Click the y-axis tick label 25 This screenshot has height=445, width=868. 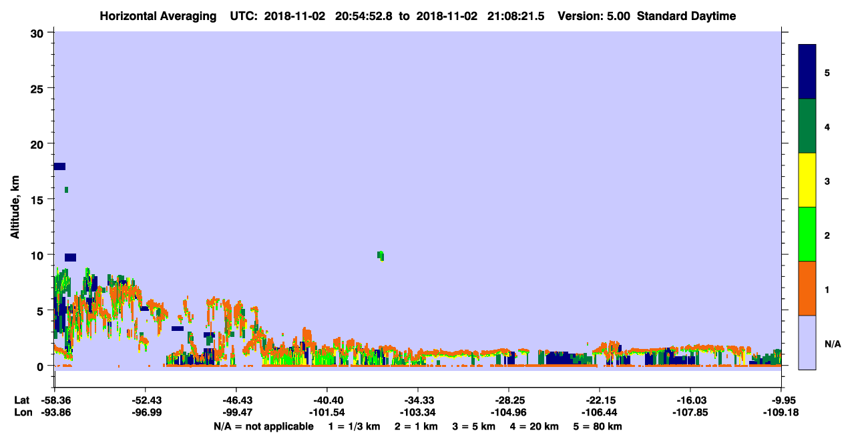(x=39, y=88)
